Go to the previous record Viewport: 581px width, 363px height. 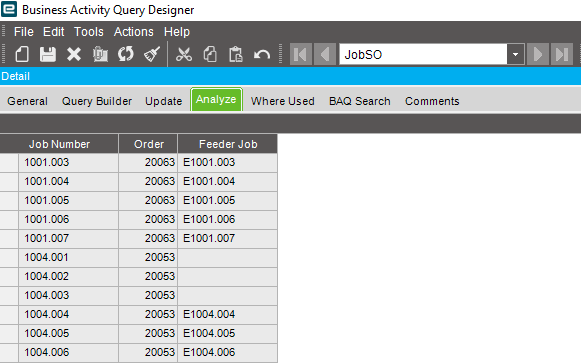(325, 54)
